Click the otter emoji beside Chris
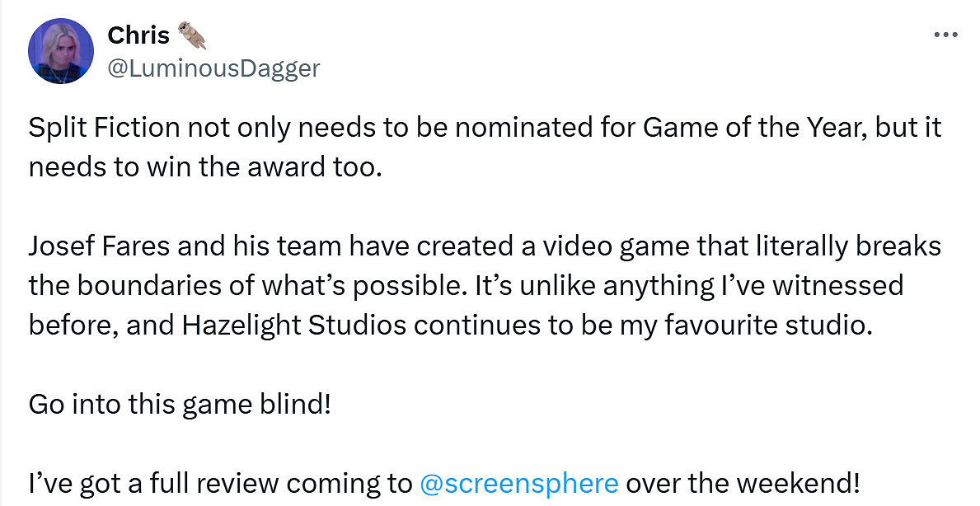Screen dimensions: 980x506 pos(191,35)
